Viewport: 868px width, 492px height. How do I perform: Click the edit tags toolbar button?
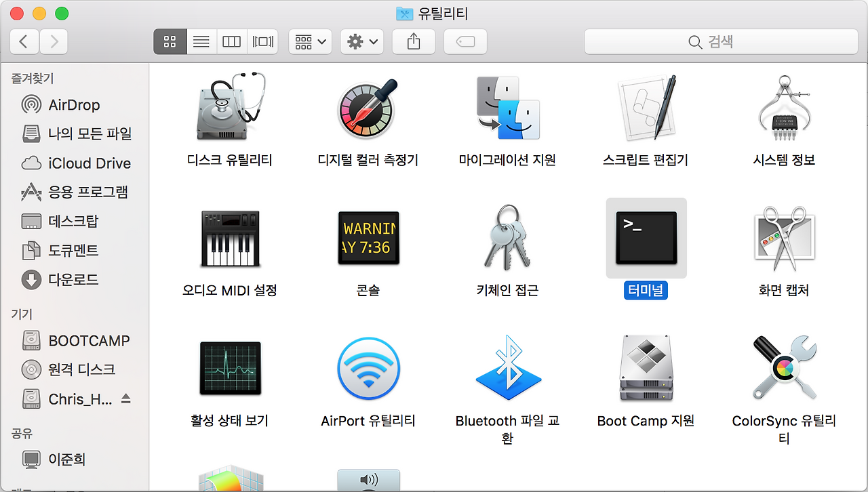(x=465, y=42)
